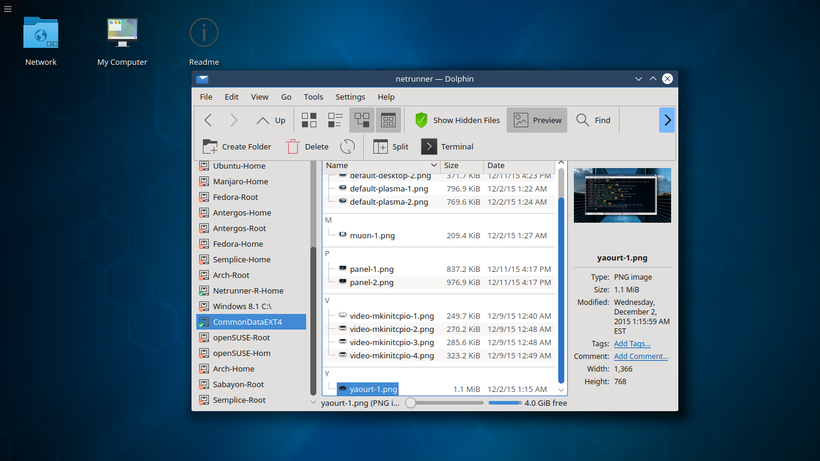Sort by the Date column header
820x461 pixels.
coord(519,165)
